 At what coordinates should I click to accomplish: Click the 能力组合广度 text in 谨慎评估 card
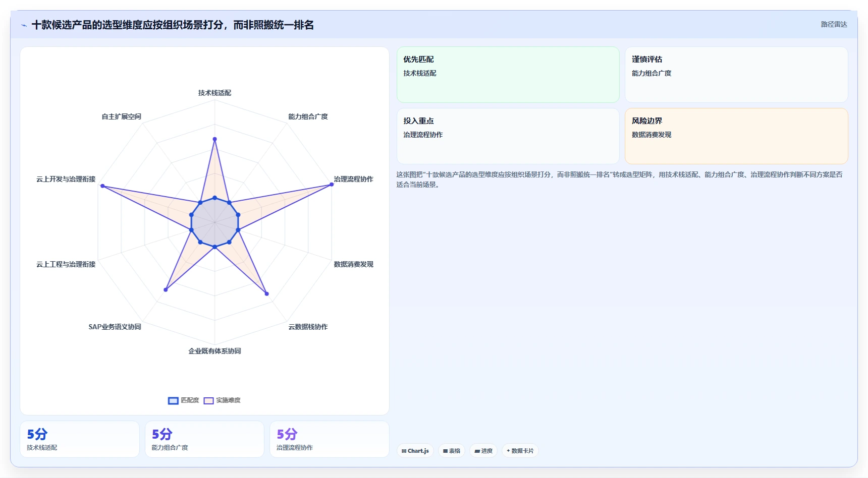pyautogui.click(x=652, y=73)
